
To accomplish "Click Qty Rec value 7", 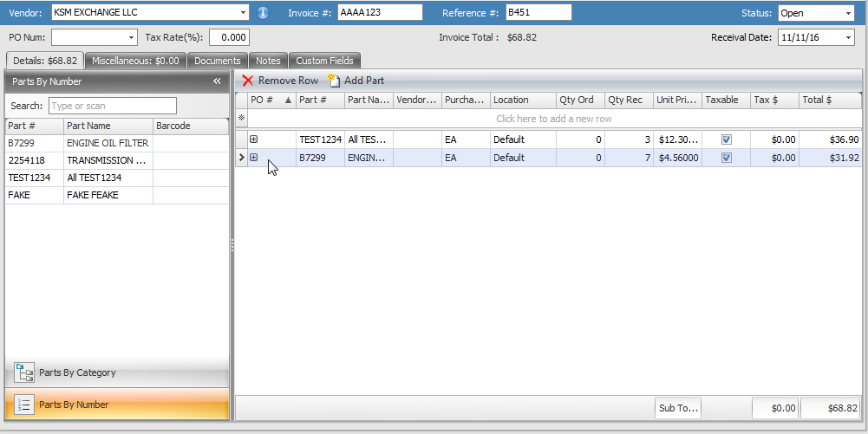I will 629,158.
